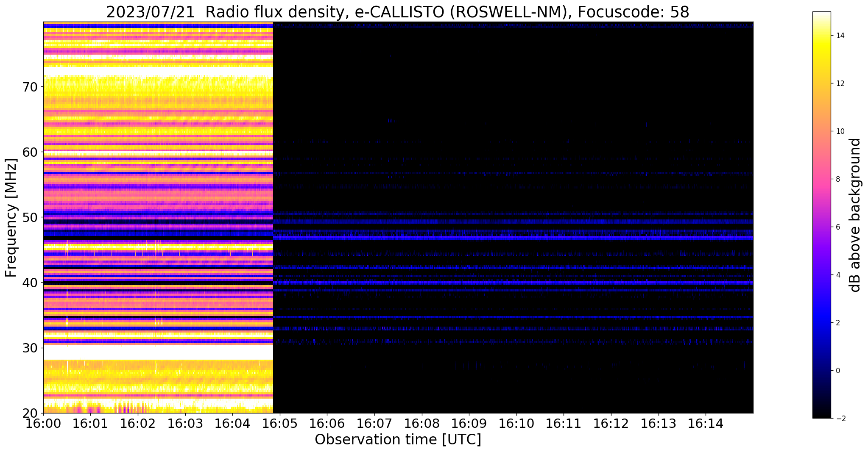Click the blue interference line near 47 MHz
This screenshot has width=868, height=452.
pos(513,238)
